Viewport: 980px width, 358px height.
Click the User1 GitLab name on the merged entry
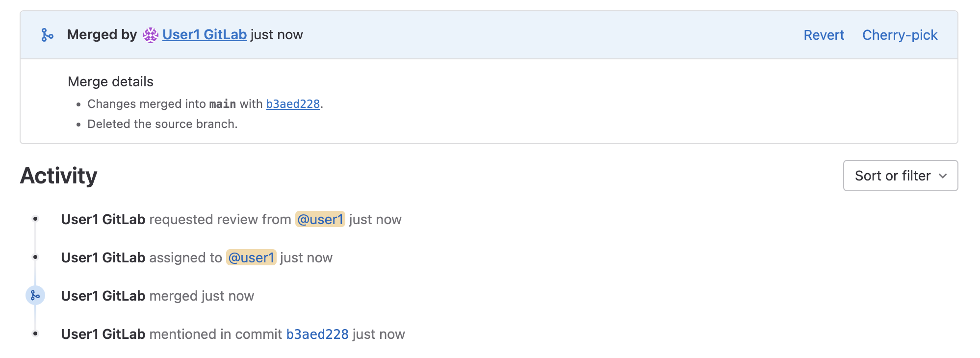pos(103,296)
